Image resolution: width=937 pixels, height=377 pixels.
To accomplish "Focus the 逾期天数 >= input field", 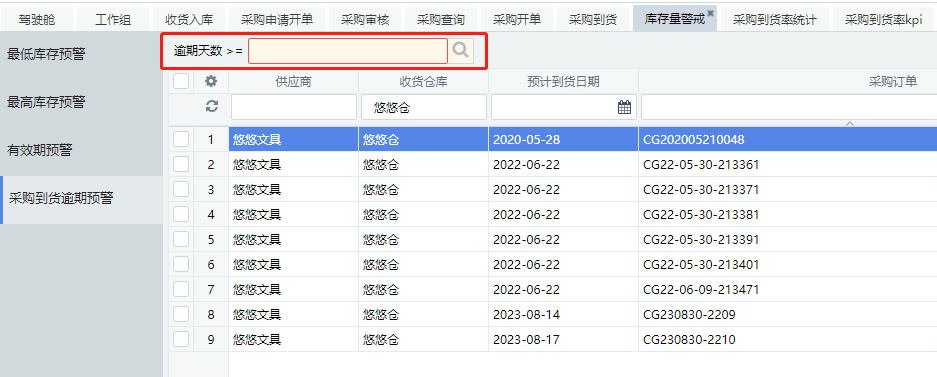I will coord(348,51).
